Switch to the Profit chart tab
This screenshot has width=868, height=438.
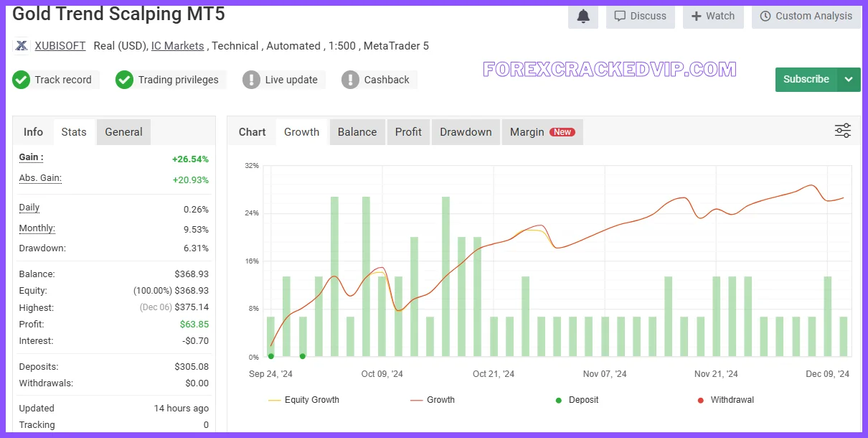(x=408, y=132)
